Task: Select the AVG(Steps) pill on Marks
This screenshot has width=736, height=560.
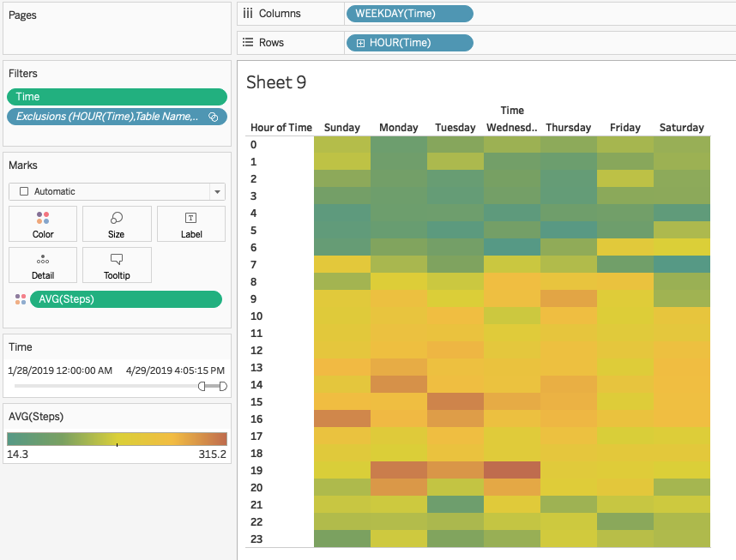Action: 126,299
